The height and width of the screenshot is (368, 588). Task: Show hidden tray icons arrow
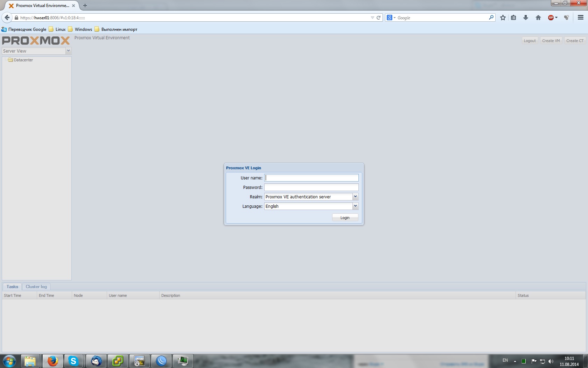tap(515, 361)
